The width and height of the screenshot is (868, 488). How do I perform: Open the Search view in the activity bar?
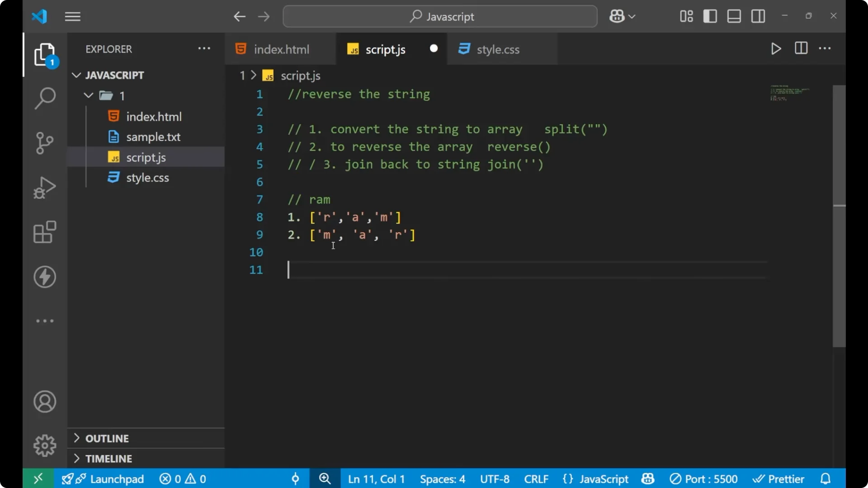click(45, 98)
